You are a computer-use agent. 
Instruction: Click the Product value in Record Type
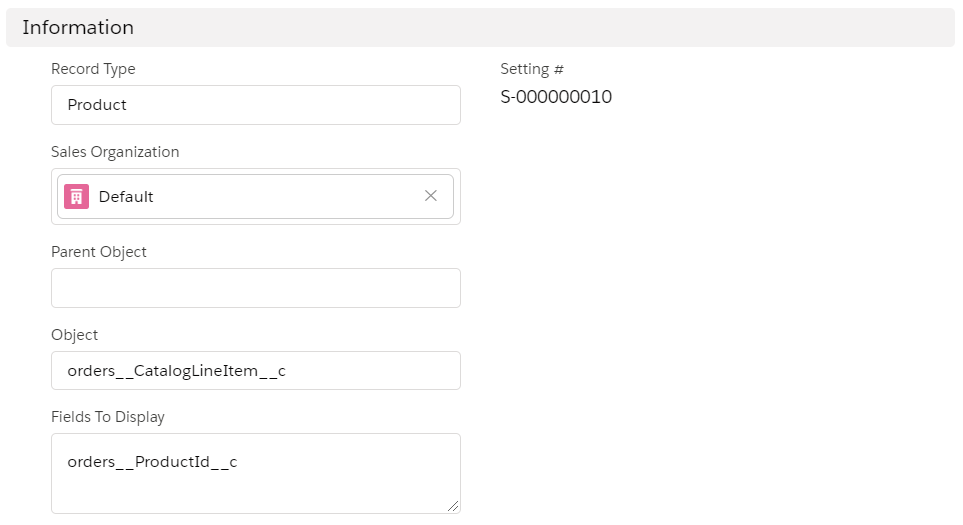(x=97, y=105)
